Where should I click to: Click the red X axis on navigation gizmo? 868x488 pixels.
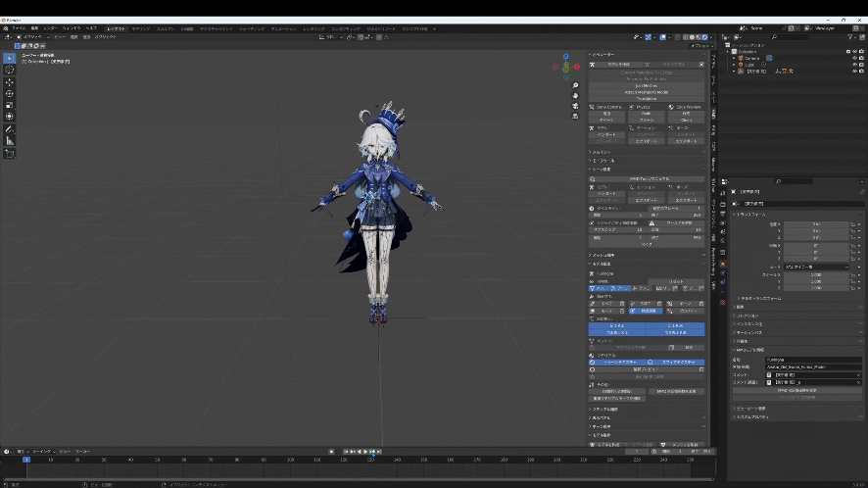576,67
